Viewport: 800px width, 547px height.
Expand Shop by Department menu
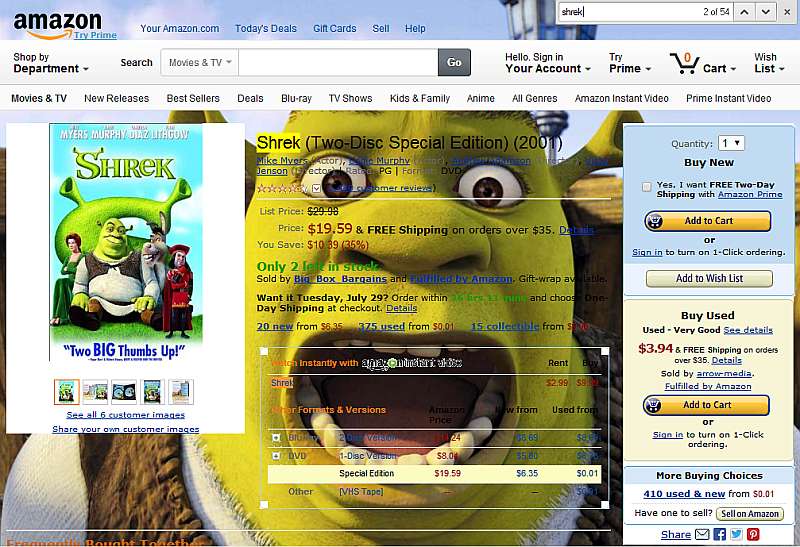point(51,63)
